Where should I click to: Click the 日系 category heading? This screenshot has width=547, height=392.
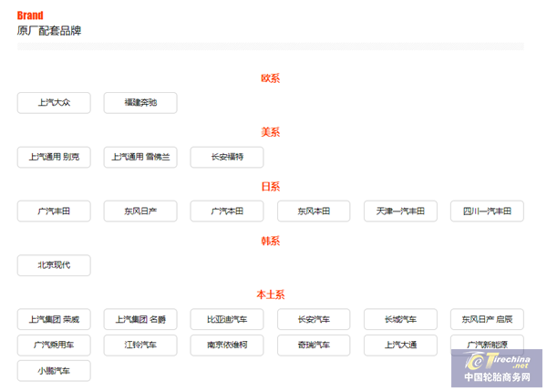point(271,187)
